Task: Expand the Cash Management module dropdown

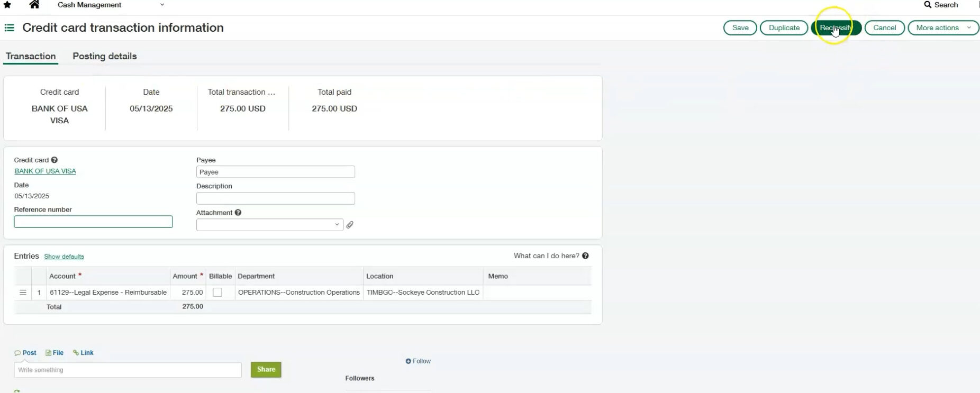Action: pos(162,5)
